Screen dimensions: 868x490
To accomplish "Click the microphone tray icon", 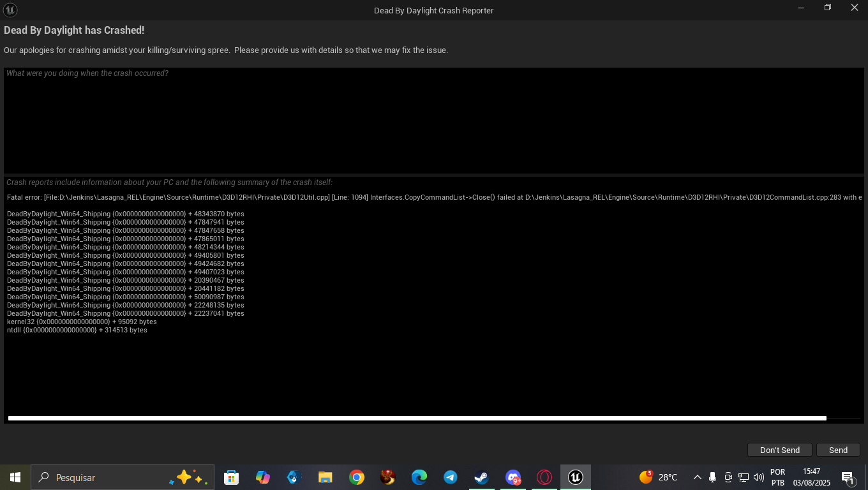I will click(x=712, y=477).
